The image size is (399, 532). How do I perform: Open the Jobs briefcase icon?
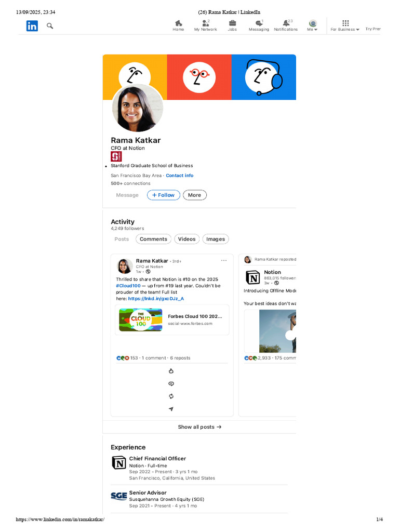click(x=232, y=23)
